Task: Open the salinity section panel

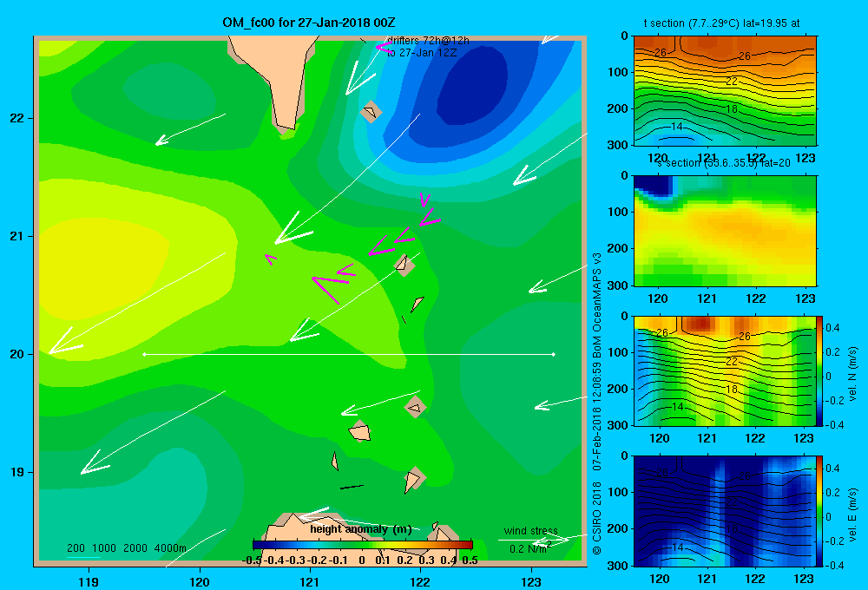Action: click(725, 231)
